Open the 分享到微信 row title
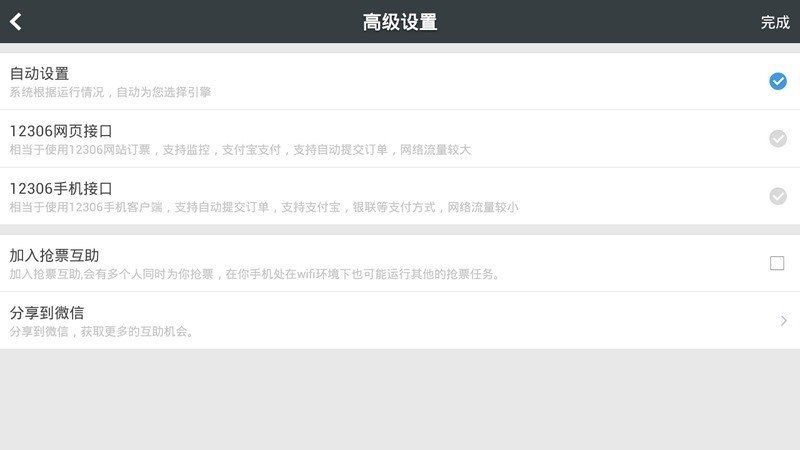This screenshot has width=800, height=450. pos(46,313)
